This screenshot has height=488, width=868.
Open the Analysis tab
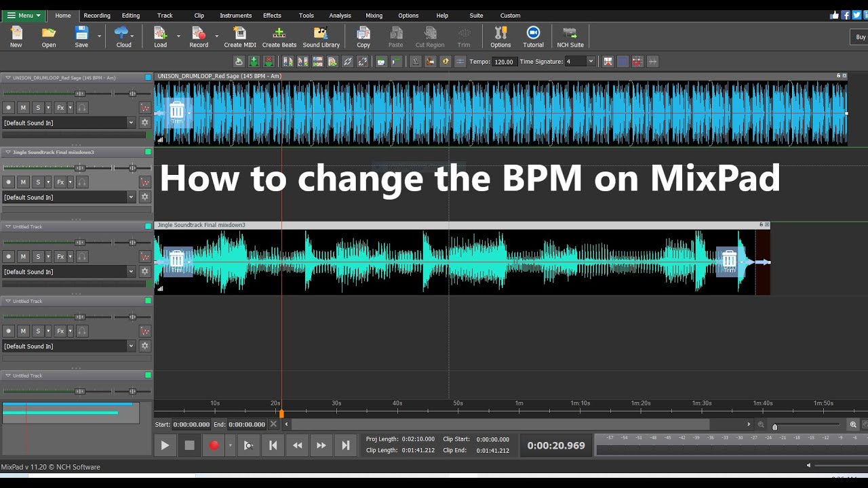pos(340,16)
